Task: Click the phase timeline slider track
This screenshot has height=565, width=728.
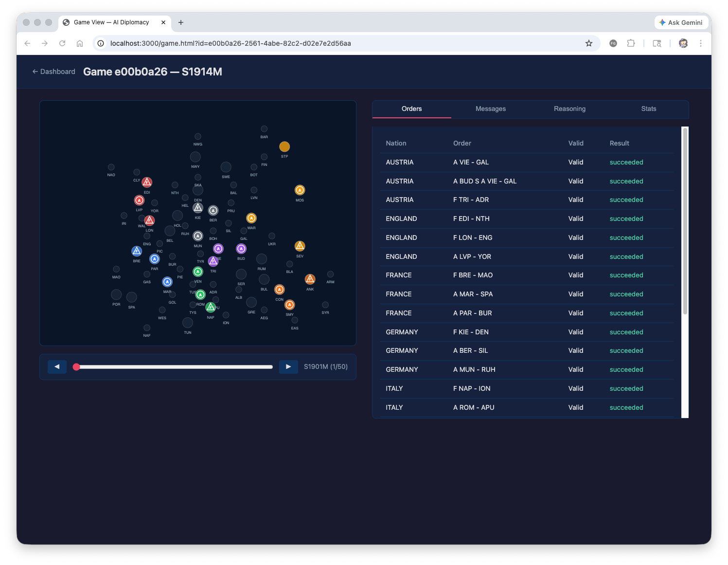Action: (175, 367)
